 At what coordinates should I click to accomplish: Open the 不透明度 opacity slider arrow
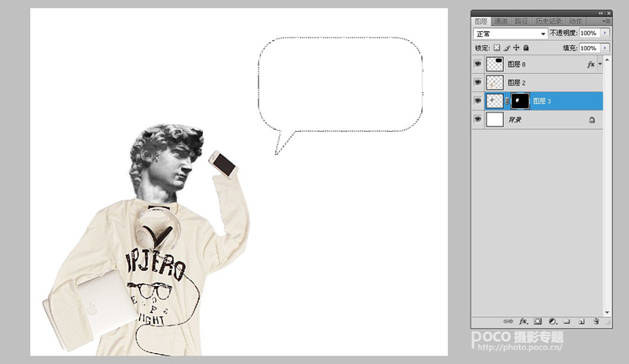pyautogui.click(x=605, y=34)
